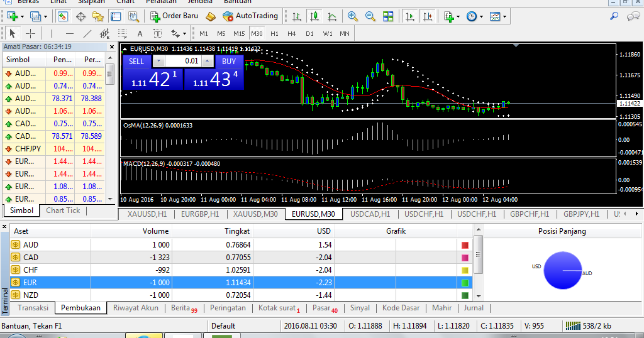Screen dimensions: 644x338
Task: Click the indicators list plus icon
Action: point(448,16)
